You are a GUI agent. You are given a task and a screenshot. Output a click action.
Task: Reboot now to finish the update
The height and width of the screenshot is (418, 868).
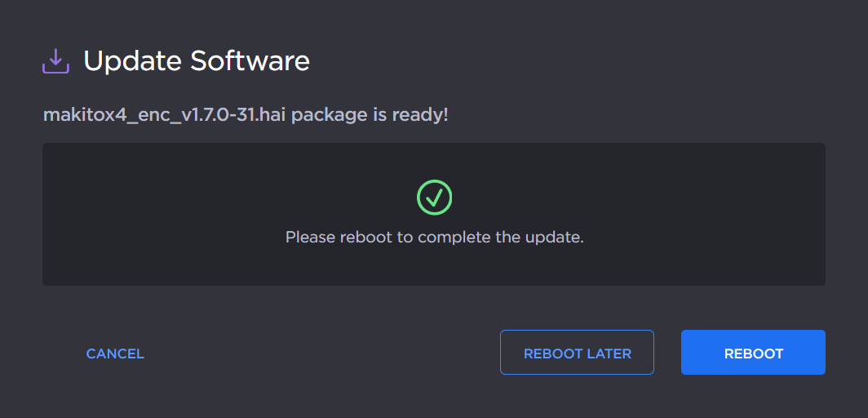[x=753, y=353]
